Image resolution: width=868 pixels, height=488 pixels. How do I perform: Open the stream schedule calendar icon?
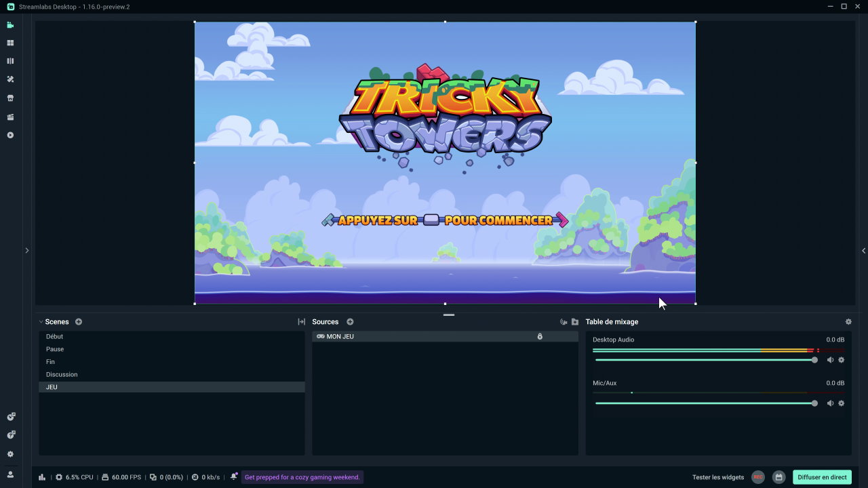coord(779,477)
